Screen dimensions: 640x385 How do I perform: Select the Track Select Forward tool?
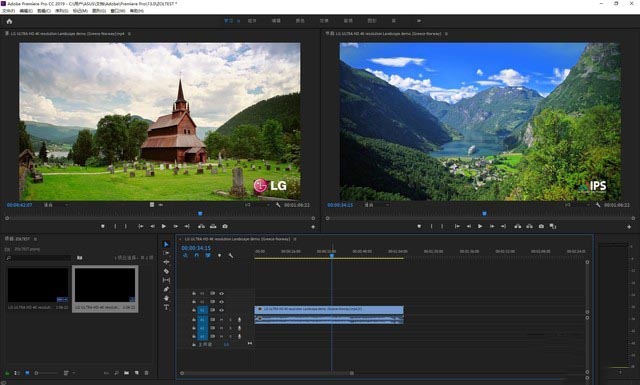(x=166, y=253)
